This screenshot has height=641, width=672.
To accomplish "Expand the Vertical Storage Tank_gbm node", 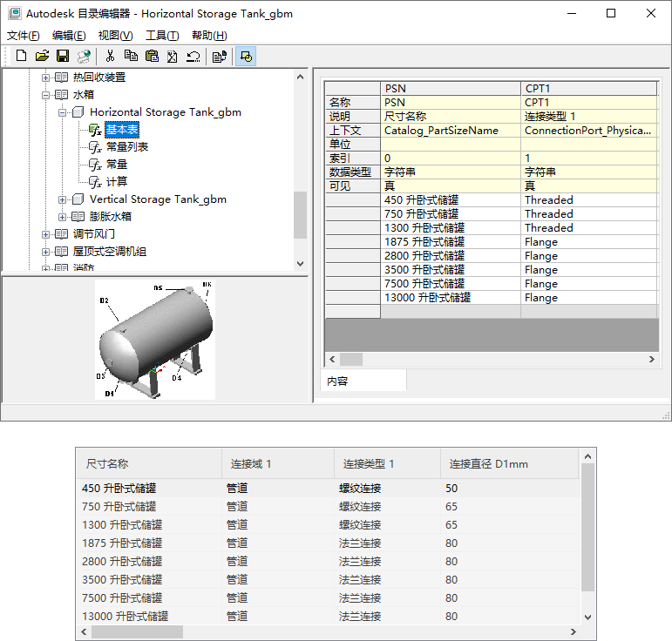I will [63, 199].
